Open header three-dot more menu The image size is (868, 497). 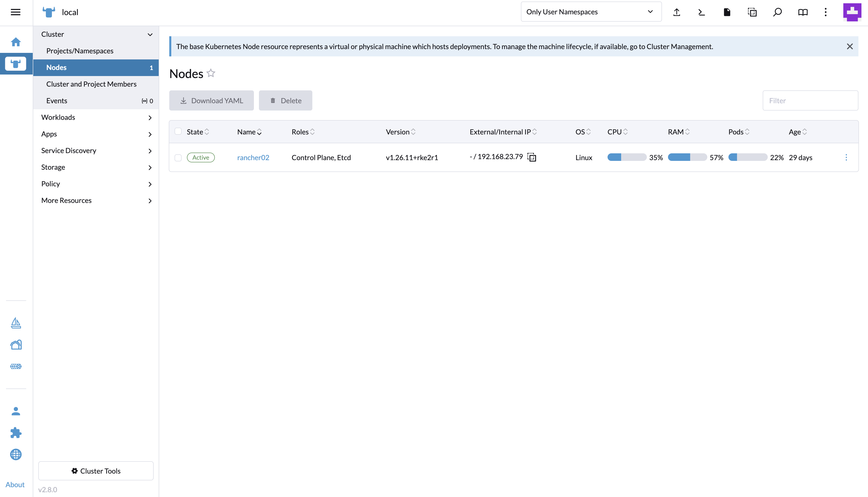(826, 12)
